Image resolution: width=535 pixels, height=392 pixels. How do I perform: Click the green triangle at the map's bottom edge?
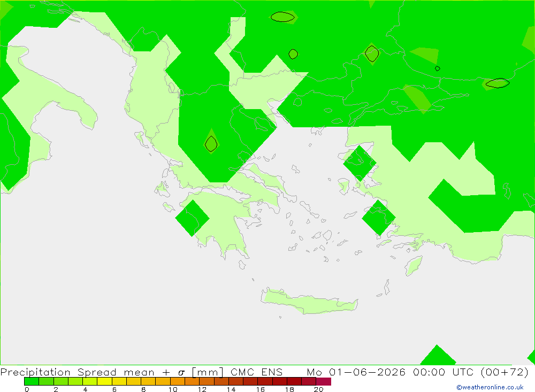tap(438, 355)
